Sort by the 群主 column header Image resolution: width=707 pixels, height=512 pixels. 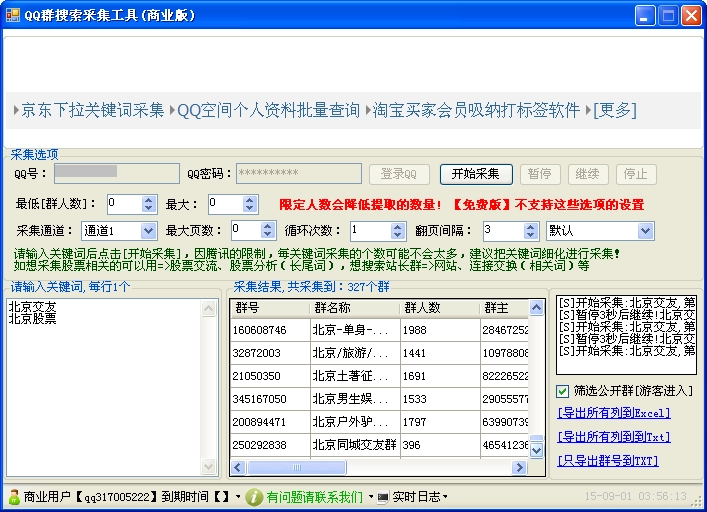point(505,308)
